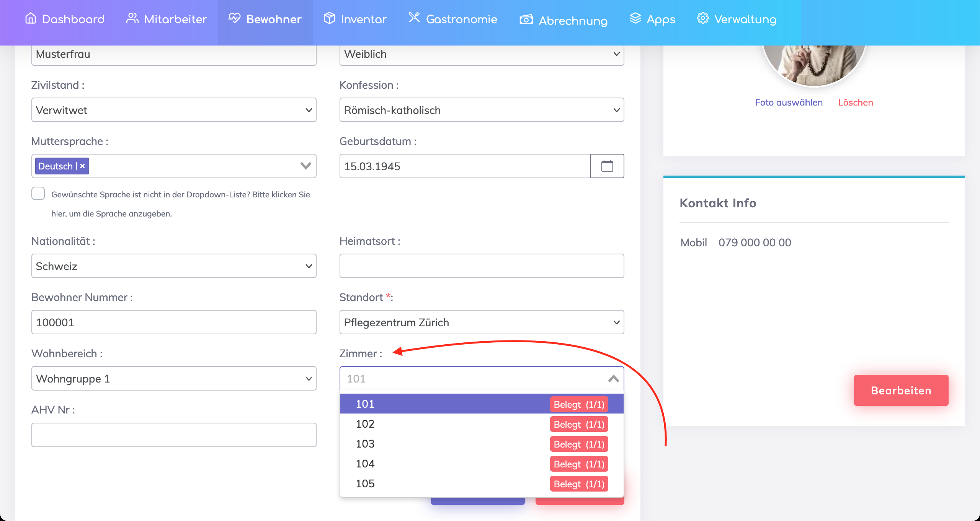Viewport: 980px width, 521px height.
Task: Click the Gastronomie cutlery icon
Action: pyautogui.click(x=414, y=18)
